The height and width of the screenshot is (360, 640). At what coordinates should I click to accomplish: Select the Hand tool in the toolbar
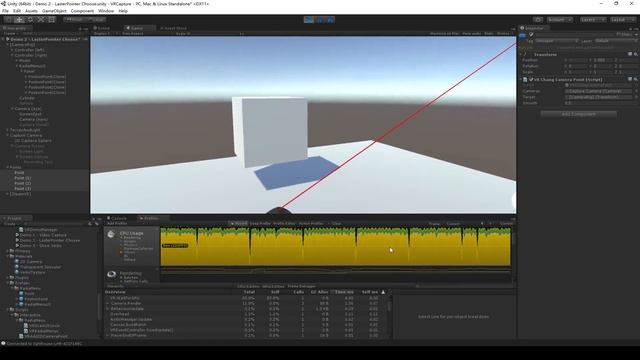click(8, 20)
